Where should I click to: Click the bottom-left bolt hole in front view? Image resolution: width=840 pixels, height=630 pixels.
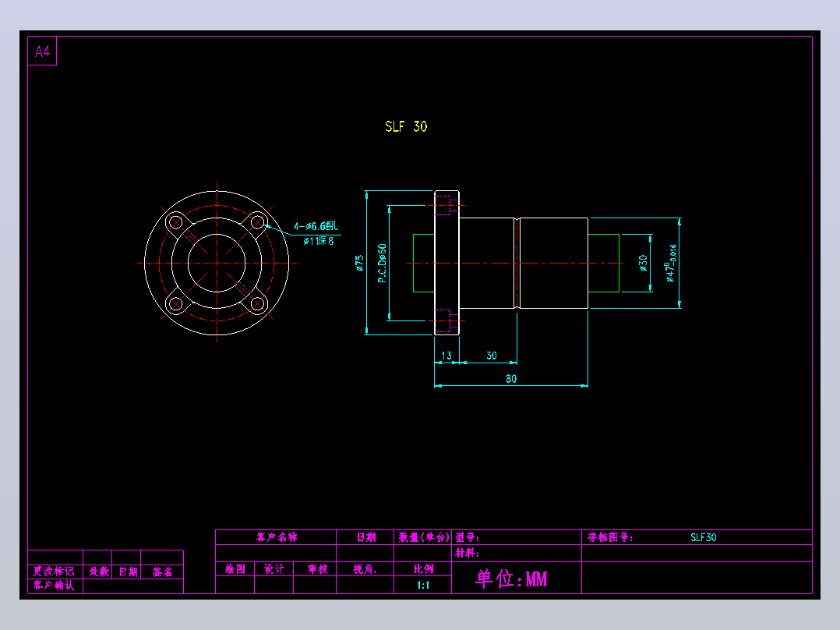tap(176, 304)
